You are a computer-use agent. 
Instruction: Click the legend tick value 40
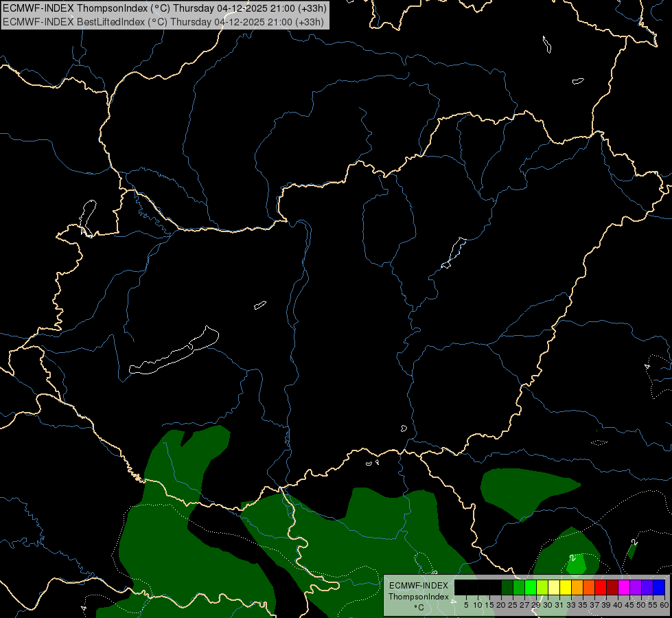pos(618,605)
